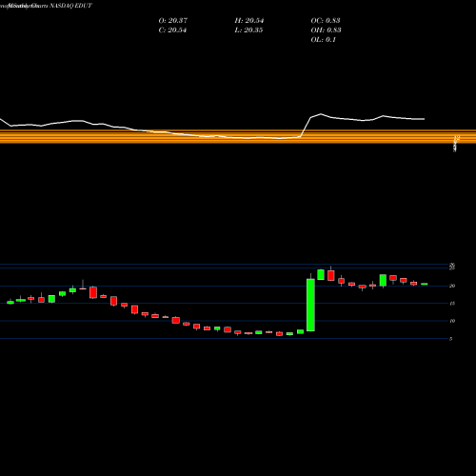Click the tallest green candlestick
The height and width of the screenshot is (476, 476).
point(310,305)
